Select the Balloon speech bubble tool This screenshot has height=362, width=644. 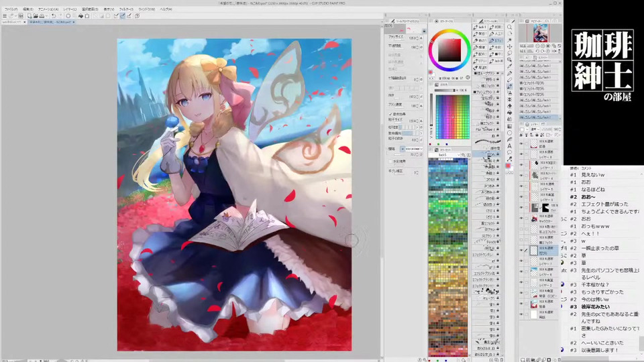coord(509,152)
